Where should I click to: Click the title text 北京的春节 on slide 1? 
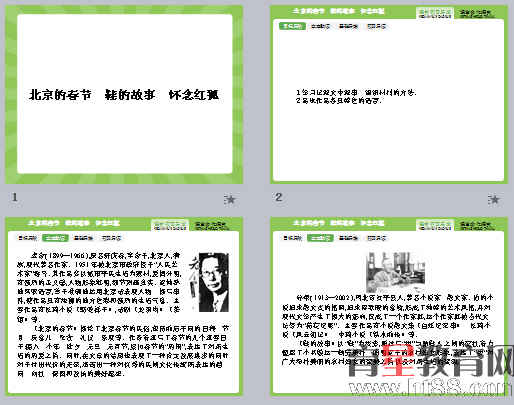[x=60, y=95]
